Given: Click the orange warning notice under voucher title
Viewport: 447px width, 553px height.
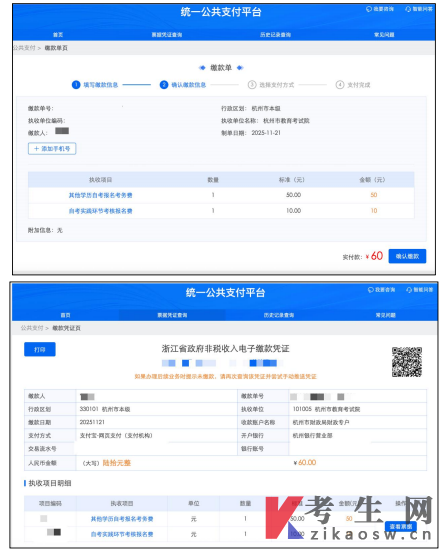Looking at the screenshot, I should pyautogui.click(x=225, y=377).
